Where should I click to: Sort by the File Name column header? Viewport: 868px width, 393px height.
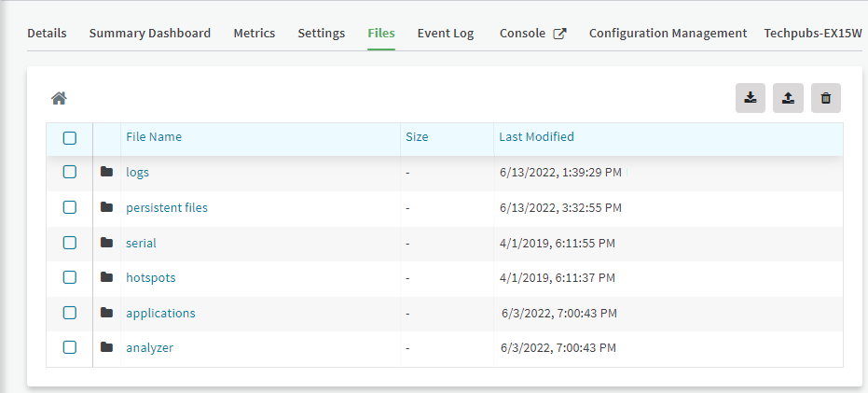(x=154, y=136)
